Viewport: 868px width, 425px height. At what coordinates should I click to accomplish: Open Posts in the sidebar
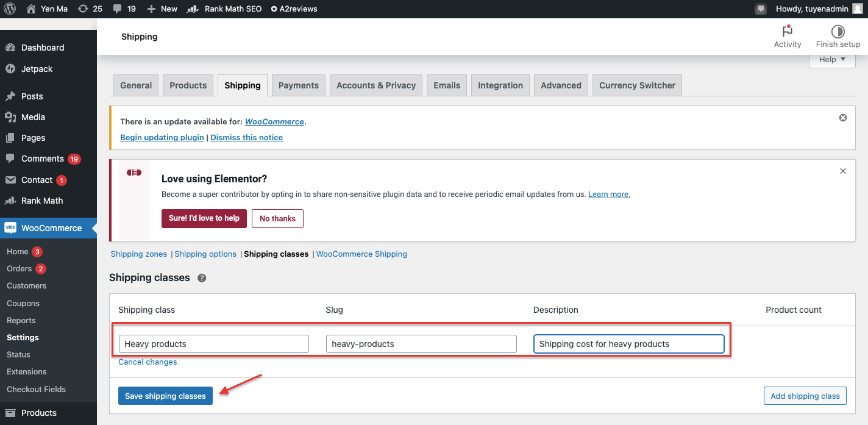32,96
